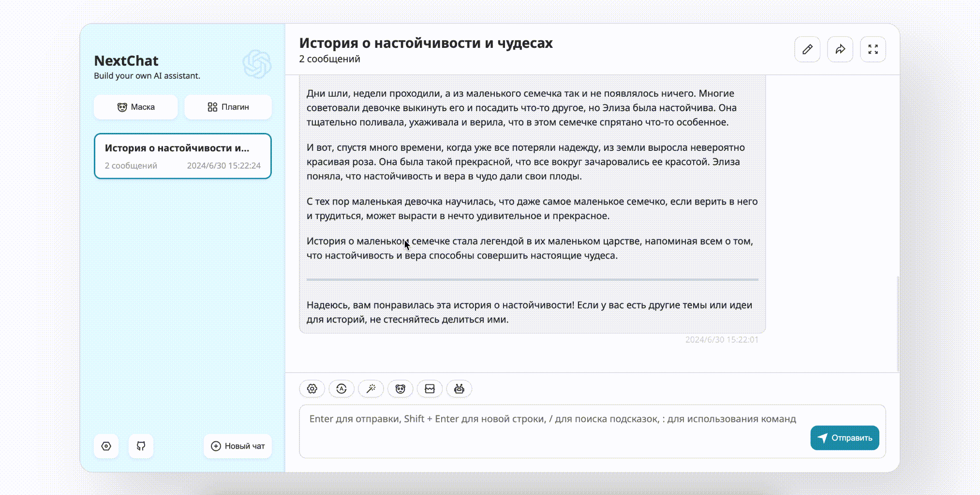Image resolution: width=980 pixels, height=495 pixels.
Task: Click the chat title 'История о настойчивости и чудесах'
Action: (426, 43)
